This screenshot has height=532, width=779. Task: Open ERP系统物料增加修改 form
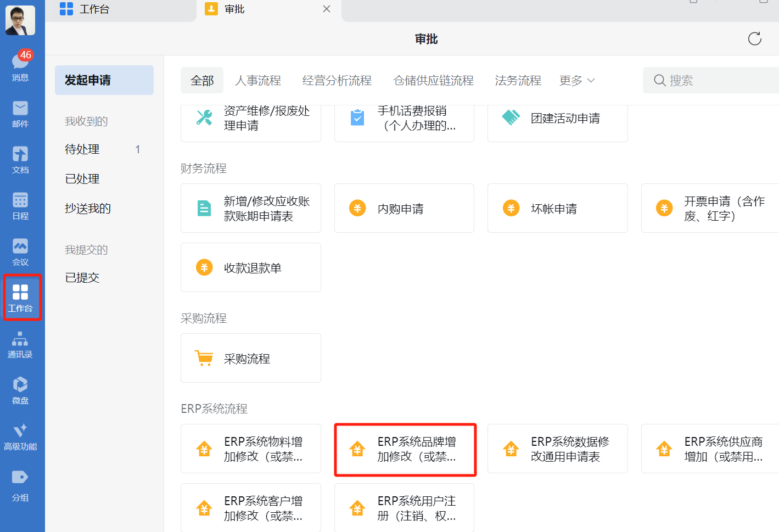pyautogui.click(x=251, y=449)
